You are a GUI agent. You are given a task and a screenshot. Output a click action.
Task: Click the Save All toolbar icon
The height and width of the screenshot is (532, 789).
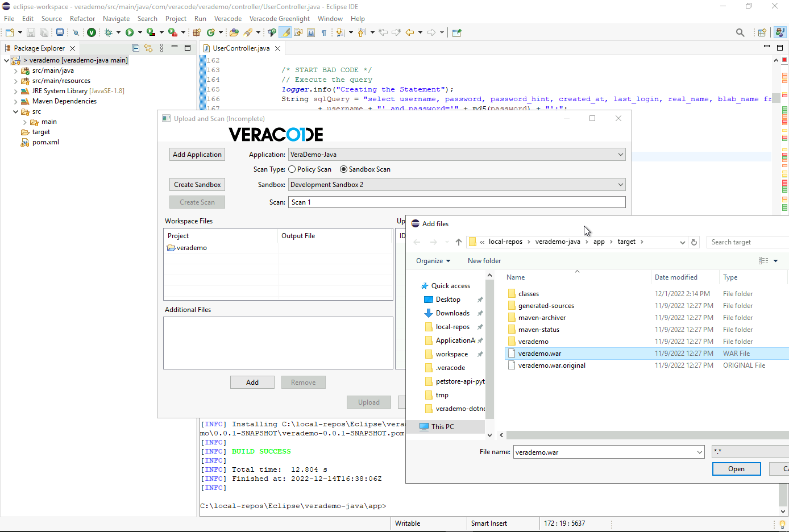click(x=44, y=32)
